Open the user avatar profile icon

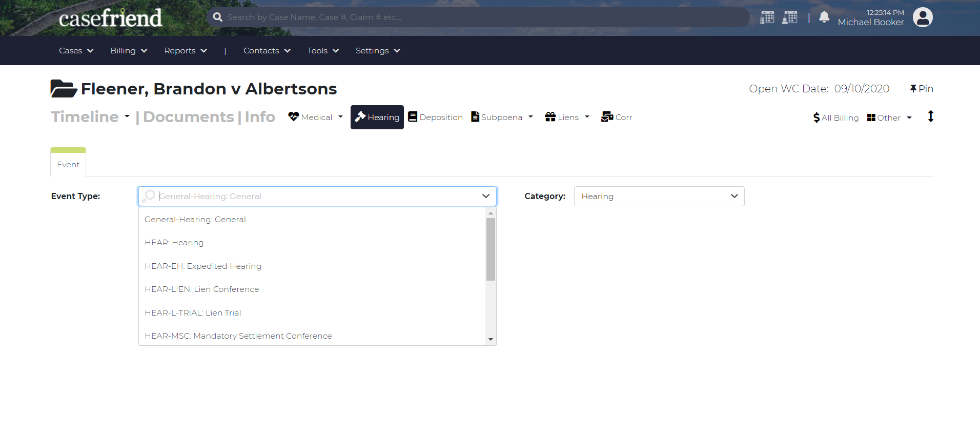tap(923, 17)
